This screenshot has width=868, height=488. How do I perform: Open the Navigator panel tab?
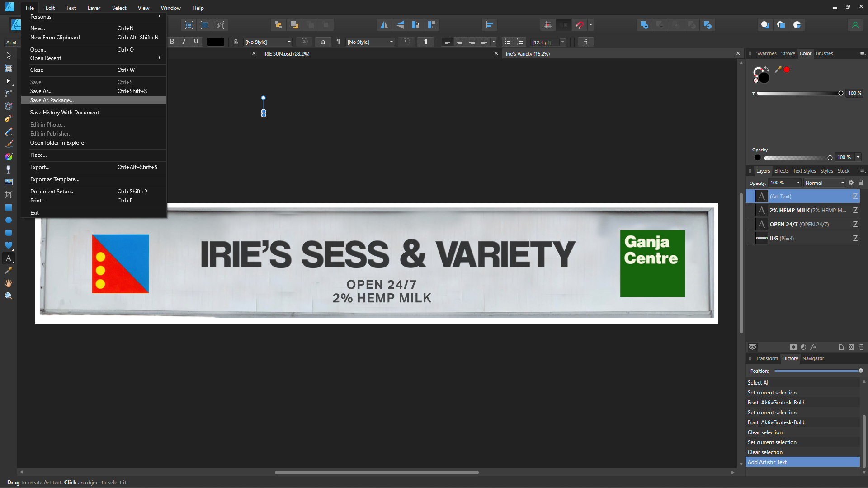(x=813, y=358)
